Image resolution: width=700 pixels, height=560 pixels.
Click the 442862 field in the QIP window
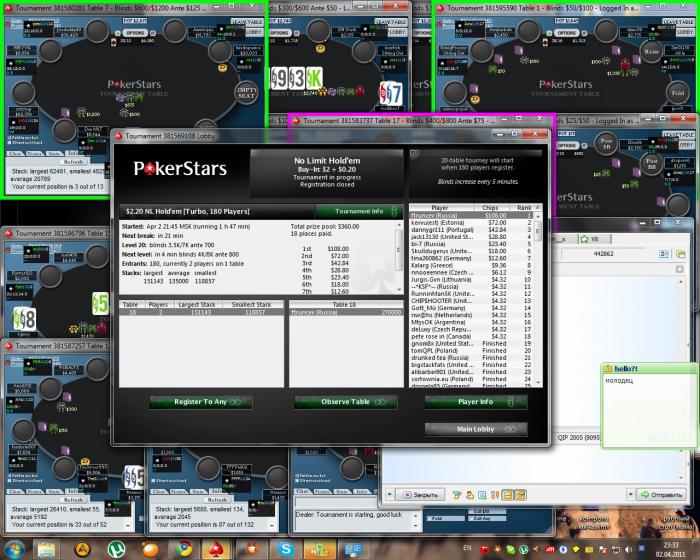pos(604,254)
